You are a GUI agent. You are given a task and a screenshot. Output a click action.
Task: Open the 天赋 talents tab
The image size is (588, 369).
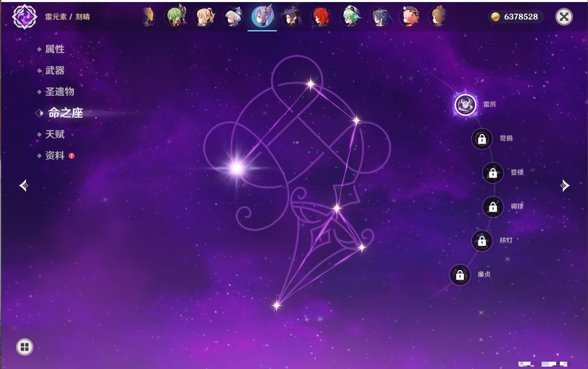coord(55,134)
